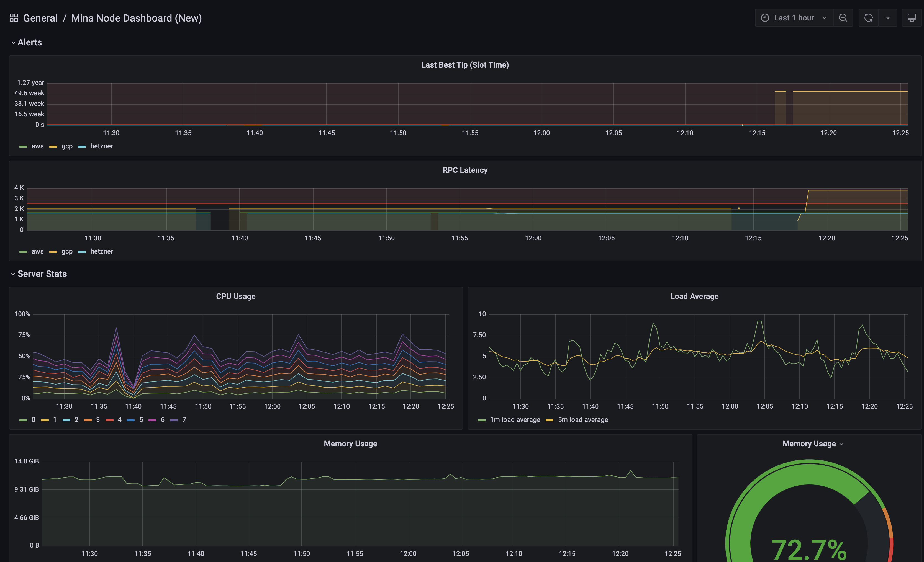The image size is (924, 562).
Task: Open the CPU Usage panel title menu
Action: 235,296
